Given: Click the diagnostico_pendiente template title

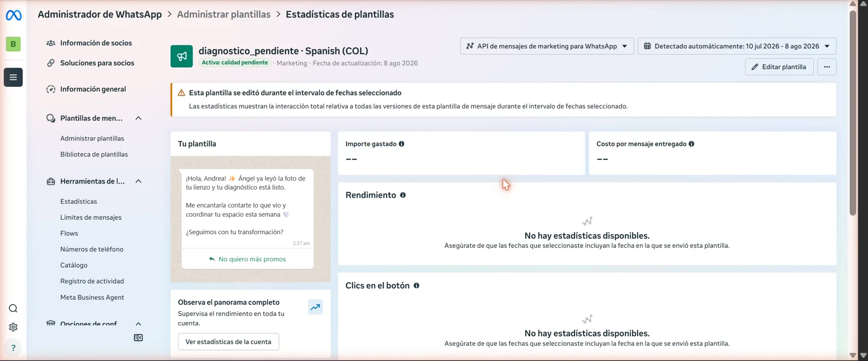Looking at the screenshot, I should point(283,50).
